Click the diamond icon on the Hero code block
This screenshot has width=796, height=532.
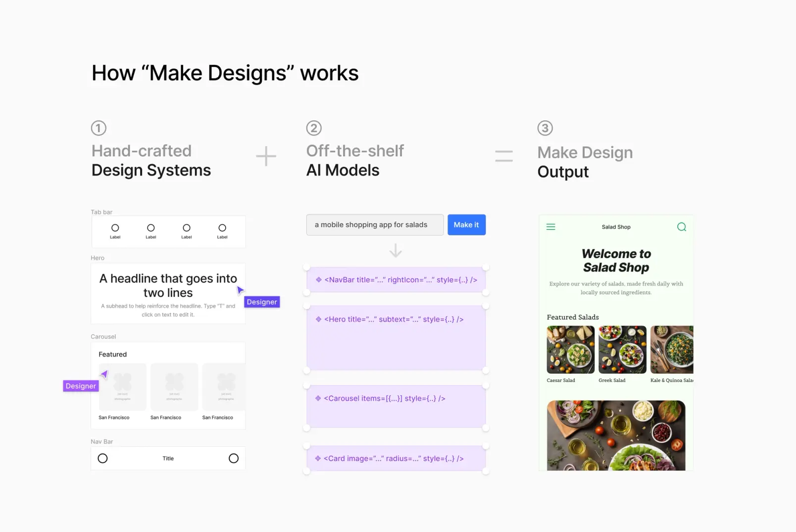pos(318,319)
